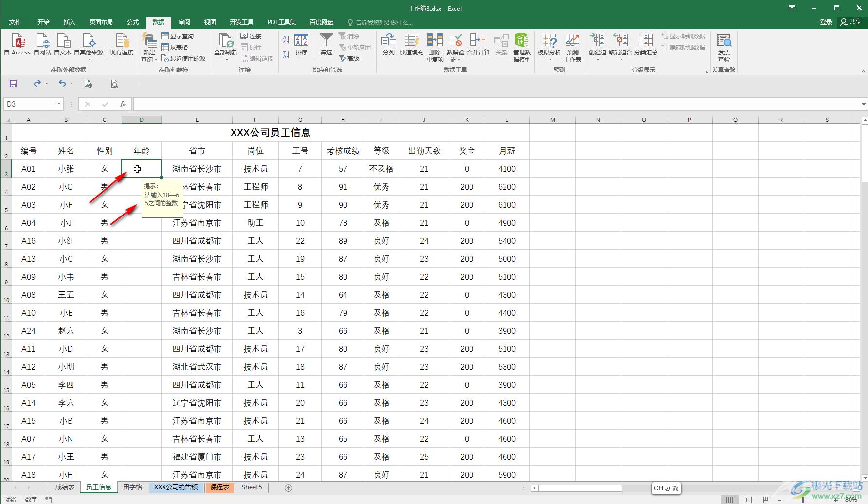Open invoice check (发票查验)

(724, 48)
